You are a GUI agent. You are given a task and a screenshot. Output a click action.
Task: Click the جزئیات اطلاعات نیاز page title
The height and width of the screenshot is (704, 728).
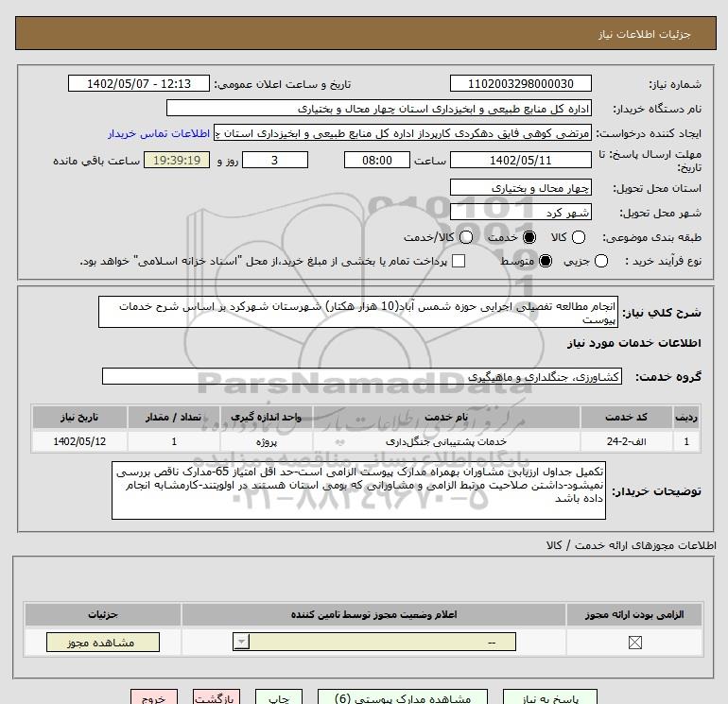click(645, 34)
